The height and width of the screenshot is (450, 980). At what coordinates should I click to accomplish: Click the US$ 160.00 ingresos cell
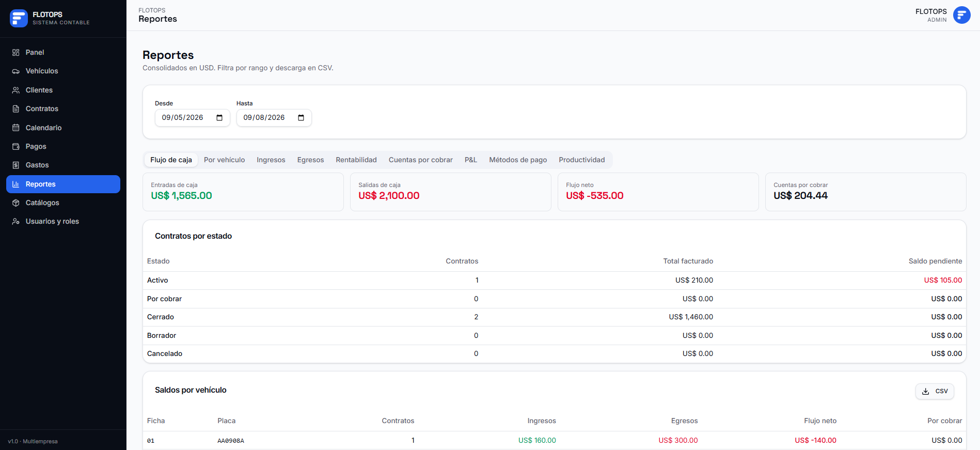(x=537, y=441)
